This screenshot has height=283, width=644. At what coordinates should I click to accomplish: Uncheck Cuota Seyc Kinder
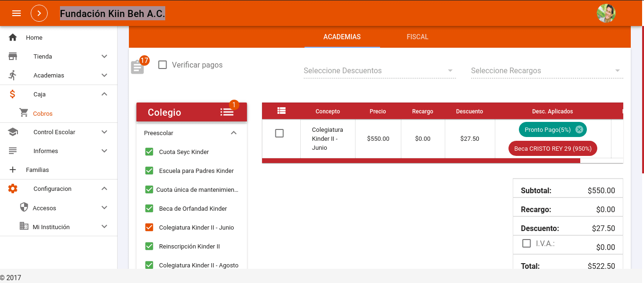(x=149, y=152)
